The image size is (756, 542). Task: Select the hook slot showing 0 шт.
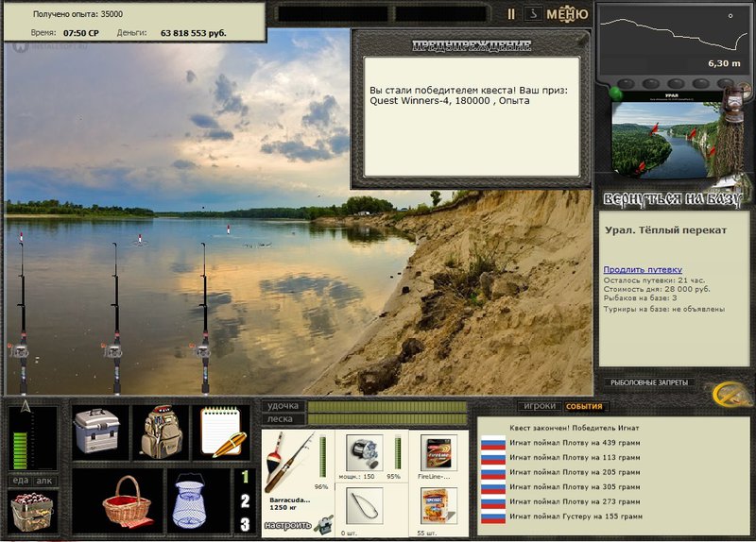click(x=365, y=506)
